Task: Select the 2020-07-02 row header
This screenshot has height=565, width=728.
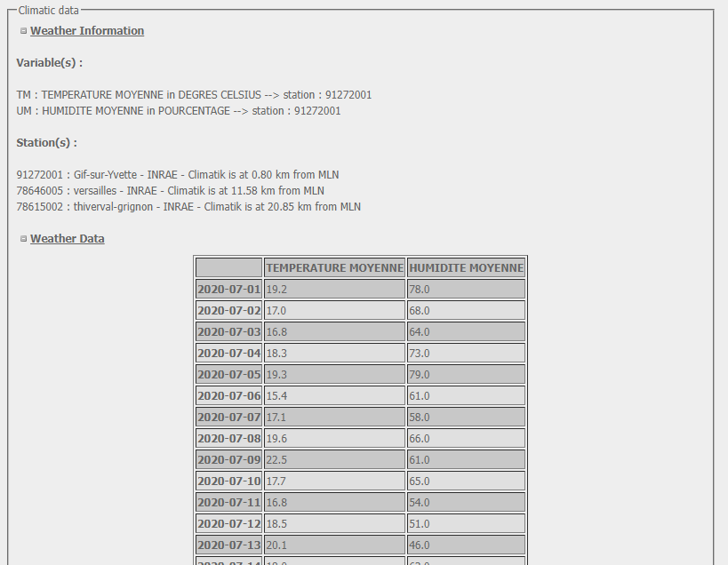Action: point(229,310)
